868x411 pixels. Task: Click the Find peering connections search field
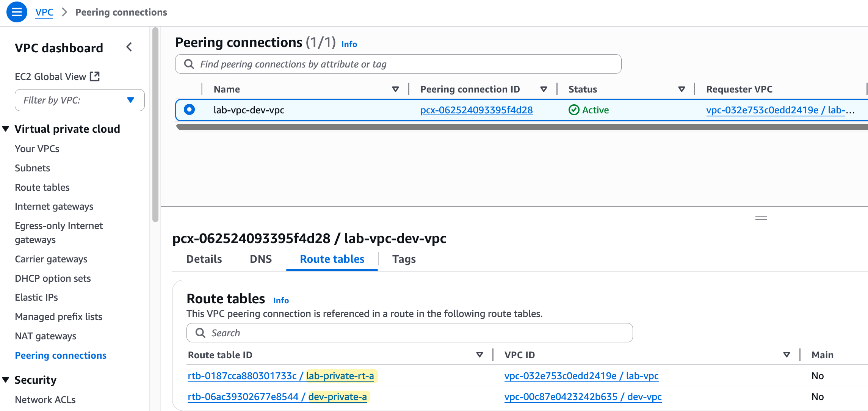tap(398, 64)
